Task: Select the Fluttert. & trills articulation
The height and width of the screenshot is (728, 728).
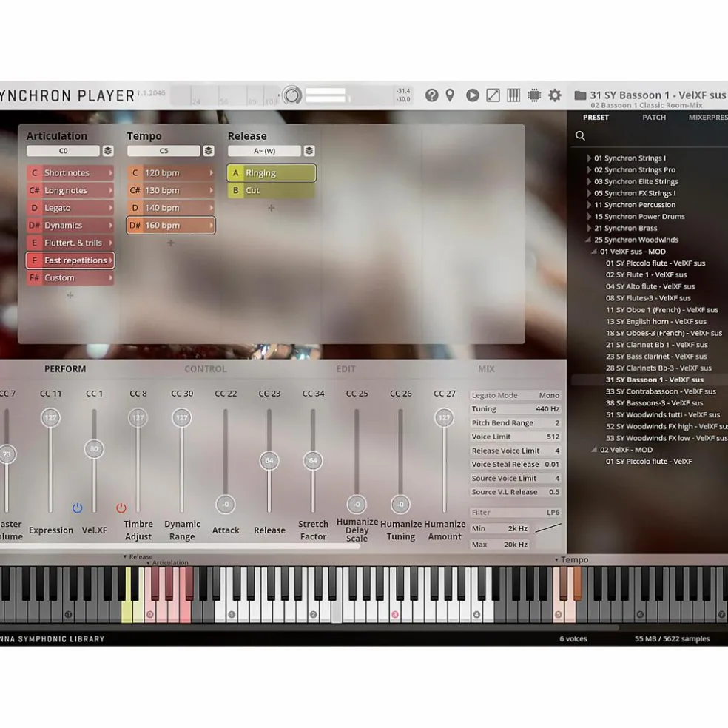Action: point(70,243)
